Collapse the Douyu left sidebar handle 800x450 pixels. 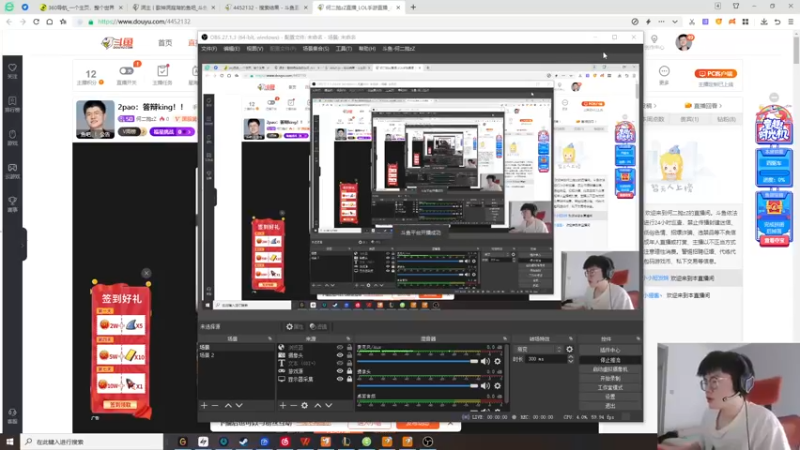(x=23, y=244)
